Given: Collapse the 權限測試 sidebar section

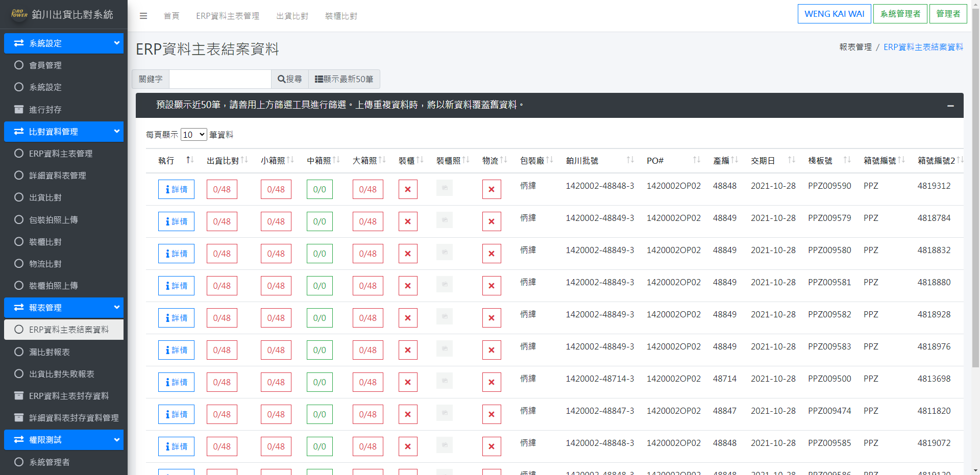Looking at the screenshot, I should click(64, 440).
